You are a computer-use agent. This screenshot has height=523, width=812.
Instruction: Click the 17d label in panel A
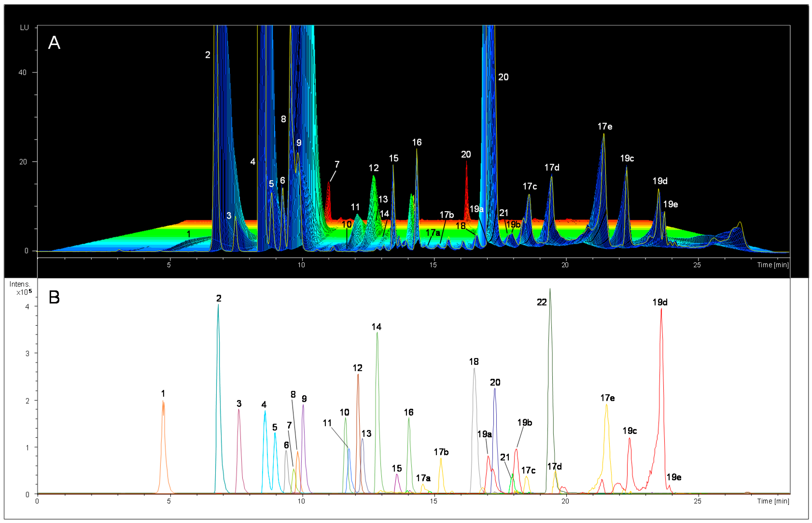coord(552,167)
